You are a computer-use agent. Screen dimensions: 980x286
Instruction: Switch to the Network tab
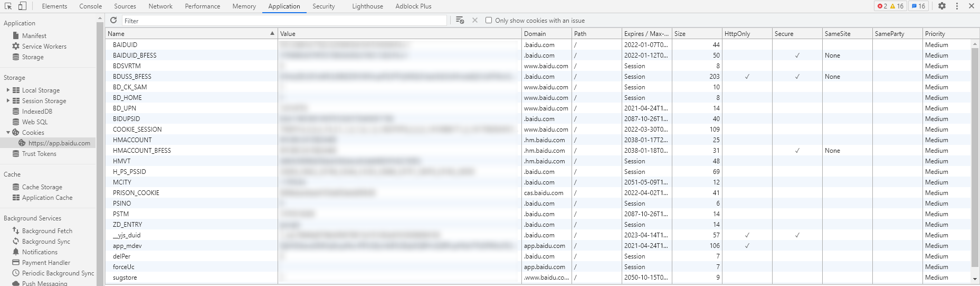point(160,6)
